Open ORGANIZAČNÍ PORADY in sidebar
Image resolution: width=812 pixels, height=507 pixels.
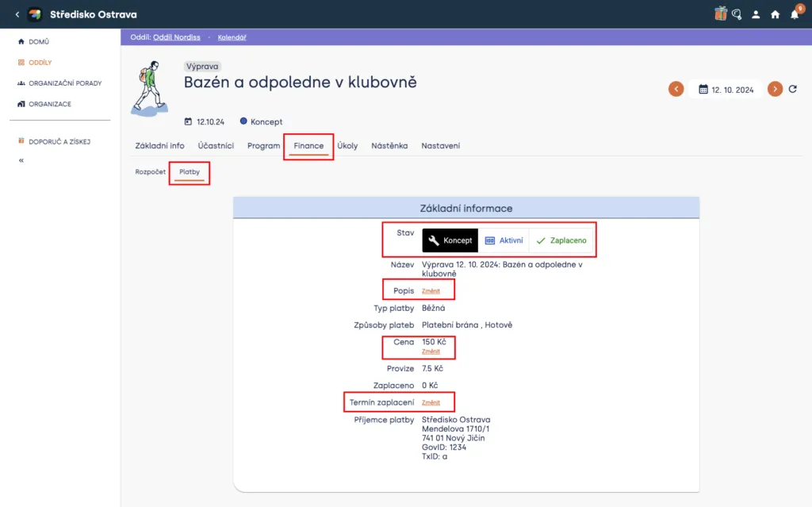point(59,83)
